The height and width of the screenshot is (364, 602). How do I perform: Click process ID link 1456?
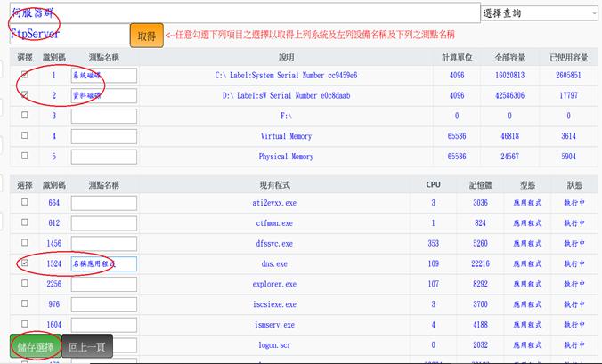click(54, 243)
